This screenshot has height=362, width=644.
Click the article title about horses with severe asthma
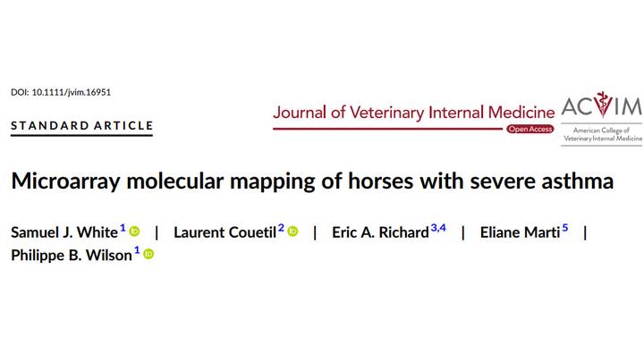pos(312,182)
